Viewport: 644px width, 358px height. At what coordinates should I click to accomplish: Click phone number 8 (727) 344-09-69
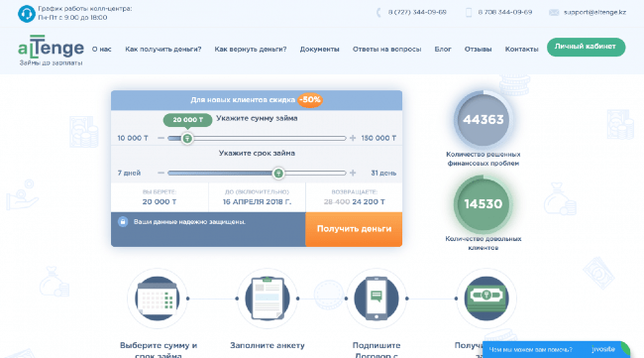pyautogui.click(x=417, y=12)
